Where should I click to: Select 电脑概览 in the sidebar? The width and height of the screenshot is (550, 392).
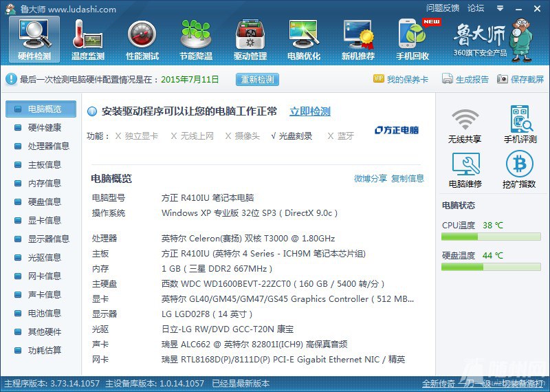click(41, 109)
